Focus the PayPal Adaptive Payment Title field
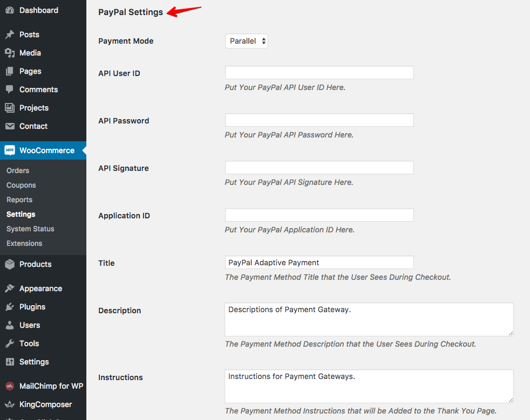530x420 pixels. point(318,263)
